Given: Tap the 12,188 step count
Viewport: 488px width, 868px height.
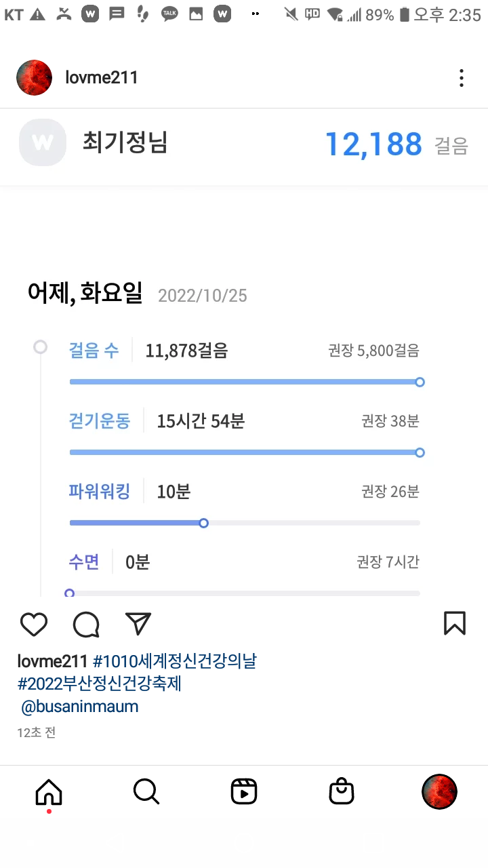Looking at the screenshot, I should (373, 144).
